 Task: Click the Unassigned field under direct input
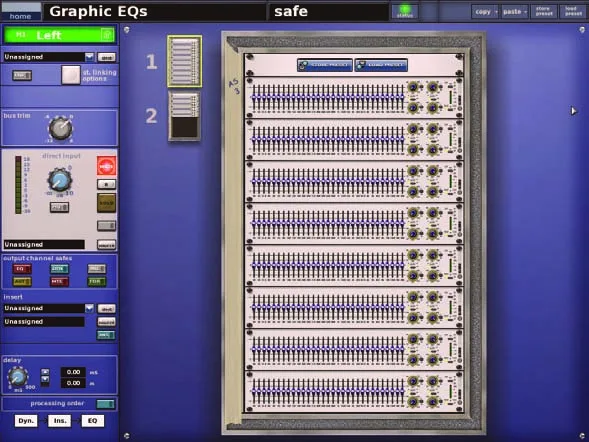[x=44, y=244]
